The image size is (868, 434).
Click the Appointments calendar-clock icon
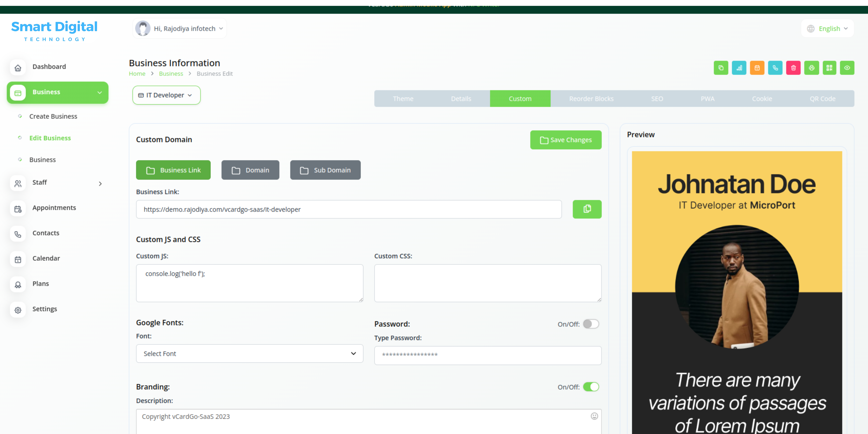pyautogui.click(x=18, y=209)
